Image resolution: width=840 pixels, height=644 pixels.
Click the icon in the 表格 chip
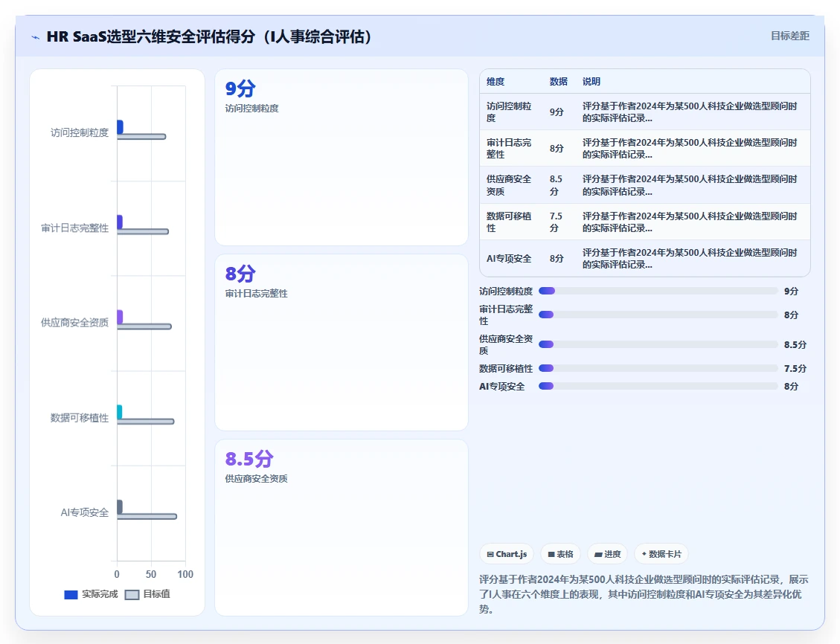pyautogui.click(x=551, y=555)
